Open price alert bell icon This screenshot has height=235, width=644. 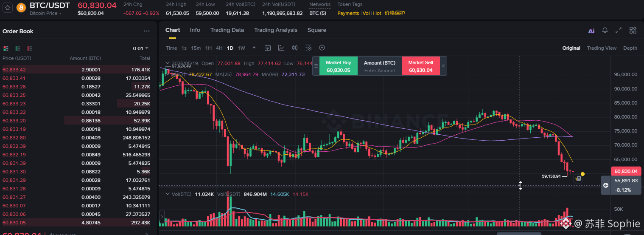click(605, 30)
